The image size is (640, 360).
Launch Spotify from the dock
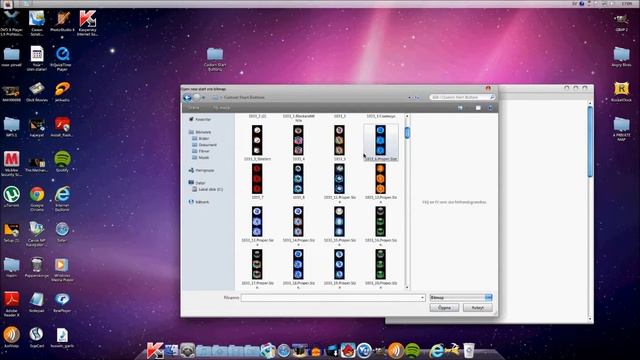click(413, 350)
